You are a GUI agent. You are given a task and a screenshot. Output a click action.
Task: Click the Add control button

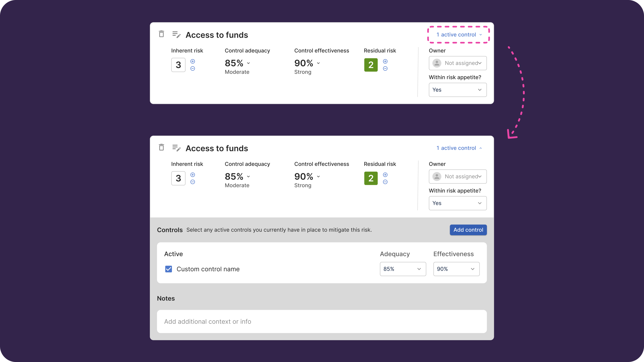tap(468, 230)
